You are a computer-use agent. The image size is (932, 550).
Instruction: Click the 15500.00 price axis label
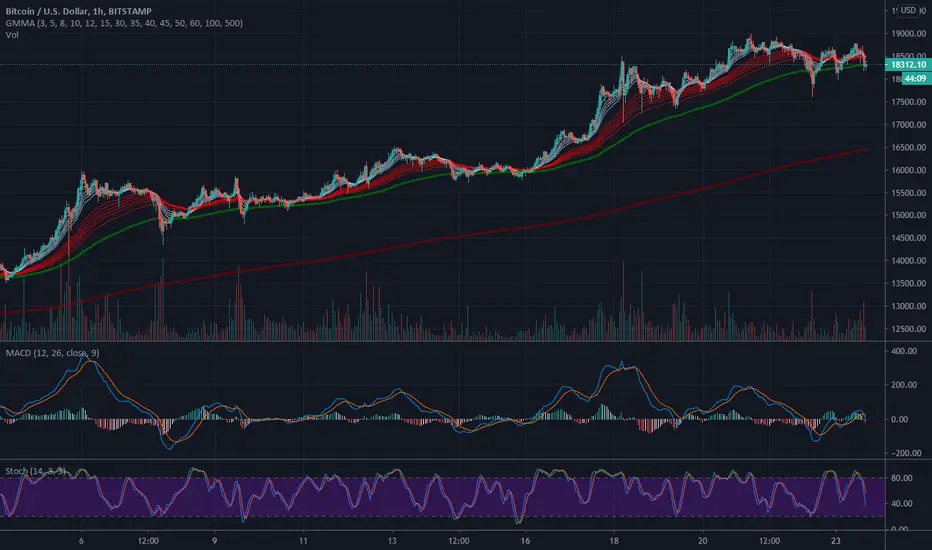click(908, 193)
